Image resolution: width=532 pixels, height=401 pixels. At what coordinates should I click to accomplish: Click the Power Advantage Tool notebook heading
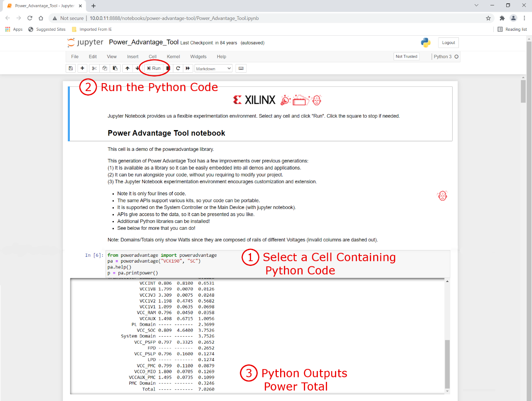point(166,133)
